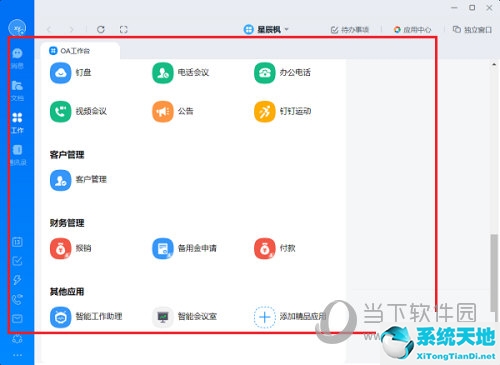Viewport: 500px width, 365px height.
Task: Open the more options ellipsis in sidebar
Action: coord(17,355)
